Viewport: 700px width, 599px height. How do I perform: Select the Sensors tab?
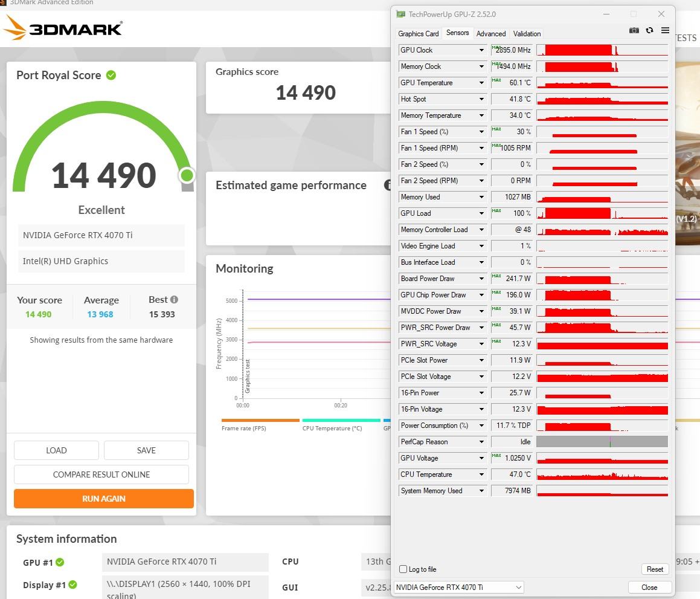[x=458, y=33]
